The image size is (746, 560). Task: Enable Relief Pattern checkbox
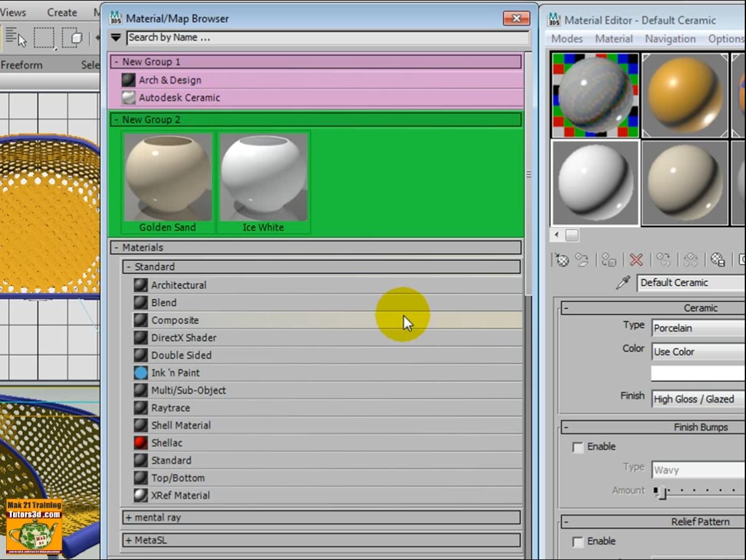click(x=578, y=542)
